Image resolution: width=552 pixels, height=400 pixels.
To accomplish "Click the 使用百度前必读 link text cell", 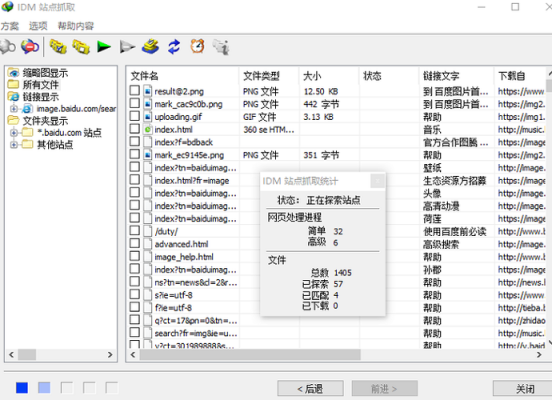I will click(x=454, y=231).
